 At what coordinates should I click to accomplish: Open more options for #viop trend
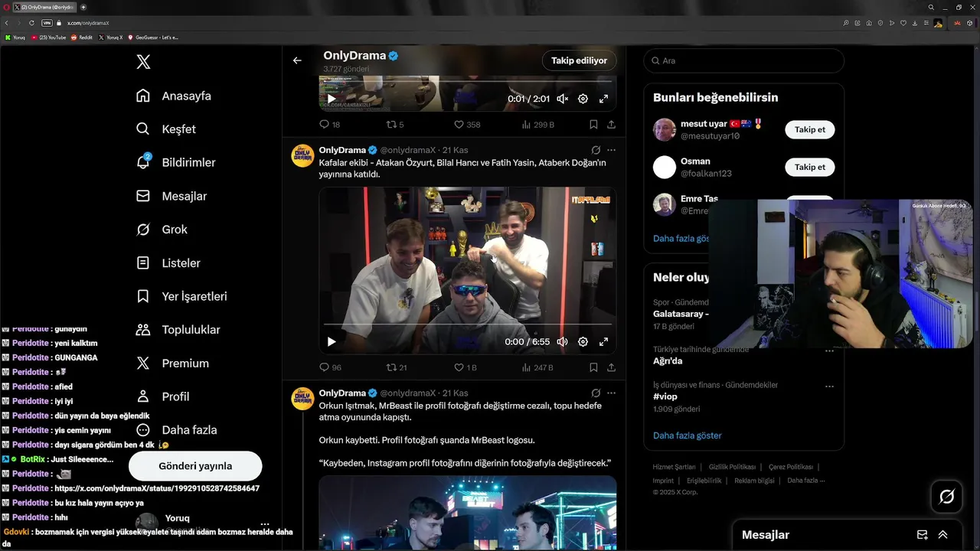point(829,386)
